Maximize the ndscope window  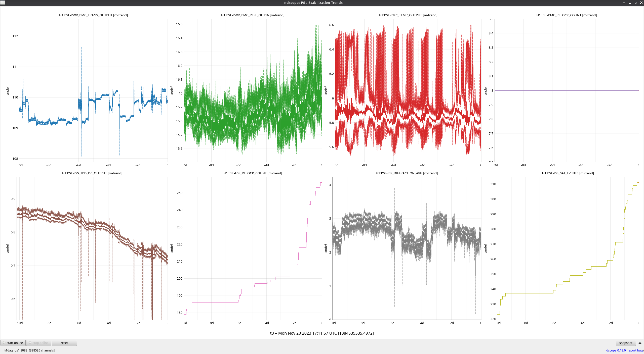(635, 3)
